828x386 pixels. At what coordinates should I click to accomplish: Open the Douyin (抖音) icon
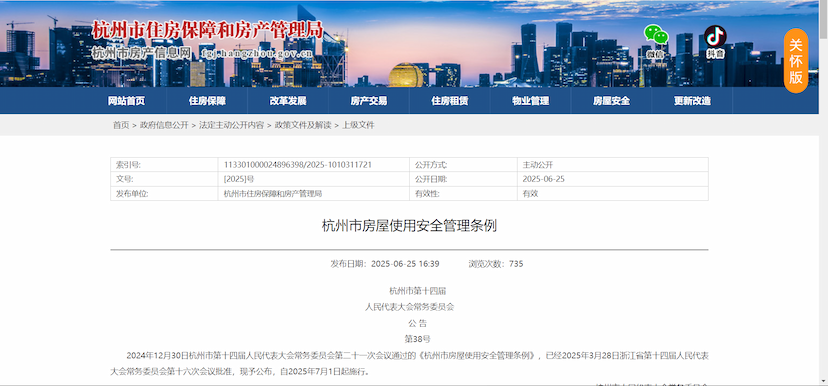[716, 41]
